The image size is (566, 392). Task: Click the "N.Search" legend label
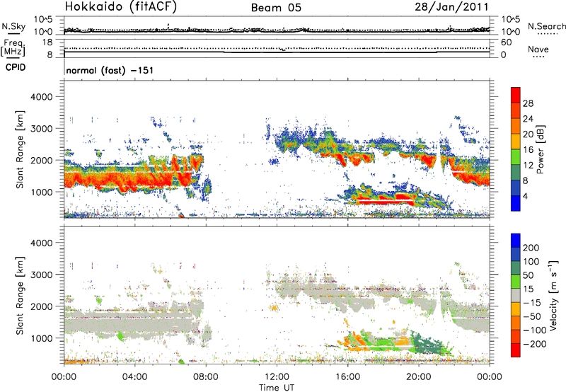[x=546, y=26]
